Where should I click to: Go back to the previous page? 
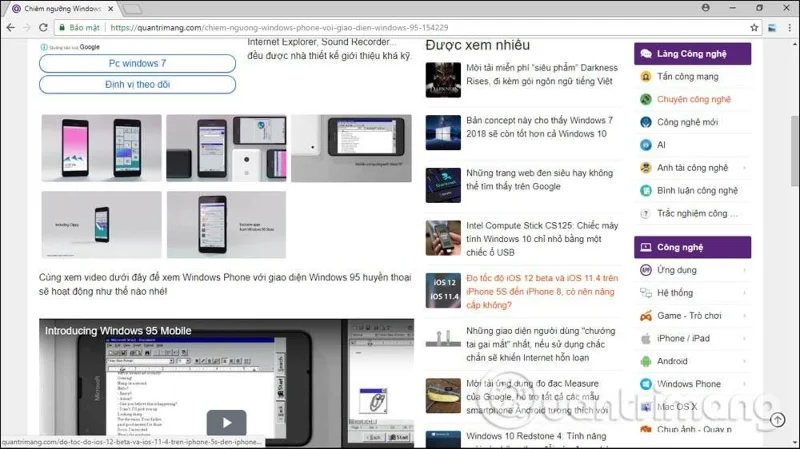(x=11, y=28)
